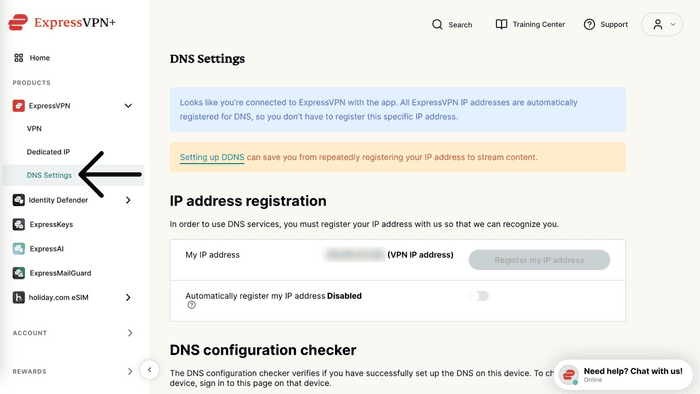
Task: Click the Search magnifier icon
Action: click(x=438, y=25)
